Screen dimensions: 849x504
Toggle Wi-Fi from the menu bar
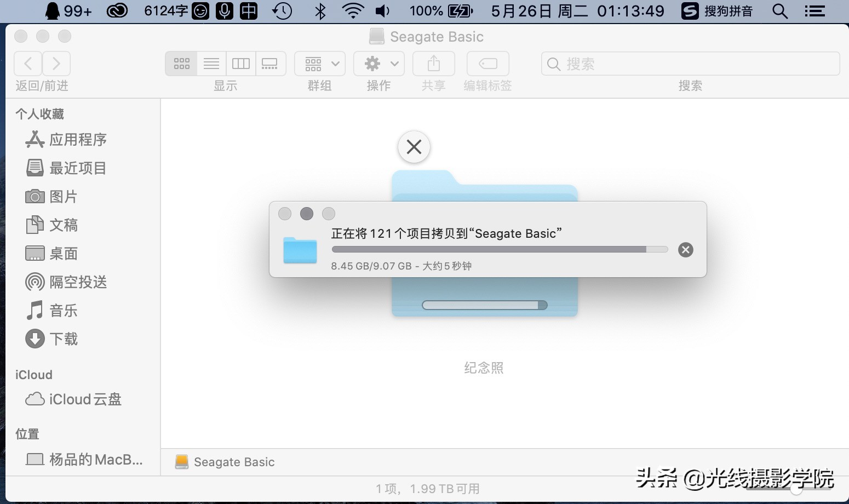353,10
